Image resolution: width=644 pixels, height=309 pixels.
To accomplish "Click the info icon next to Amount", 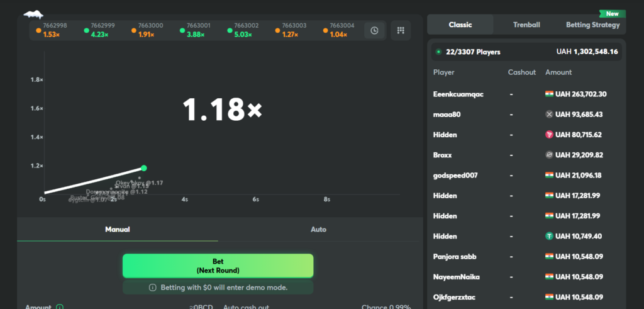I will 60,307.
